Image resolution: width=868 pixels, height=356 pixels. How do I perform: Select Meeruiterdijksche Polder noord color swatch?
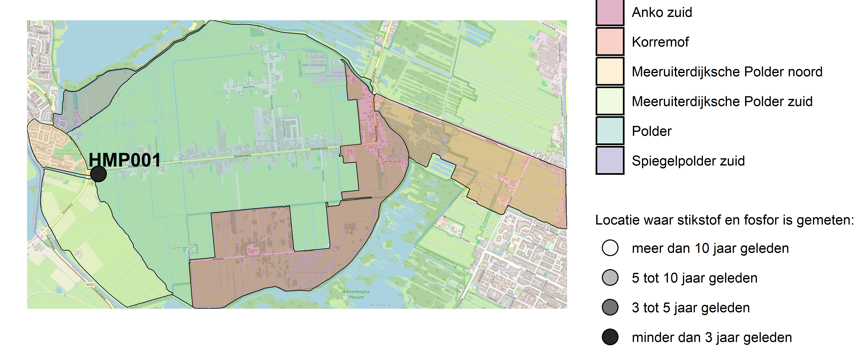point(610,71)
